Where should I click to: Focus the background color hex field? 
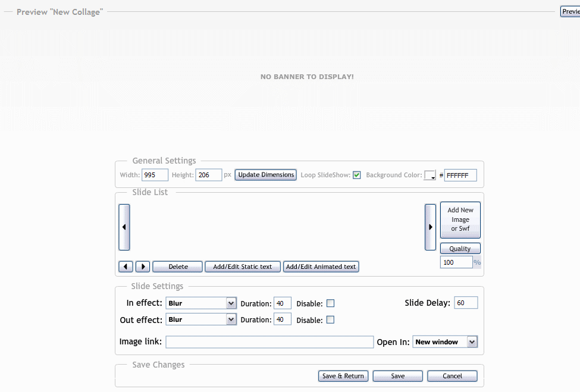(x=460, y=175)
